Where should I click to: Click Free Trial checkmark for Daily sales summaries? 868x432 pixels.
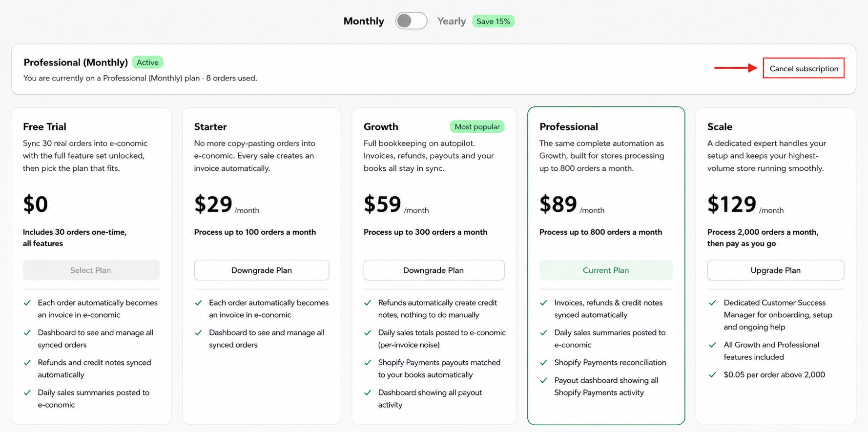(x=27, y=392)
